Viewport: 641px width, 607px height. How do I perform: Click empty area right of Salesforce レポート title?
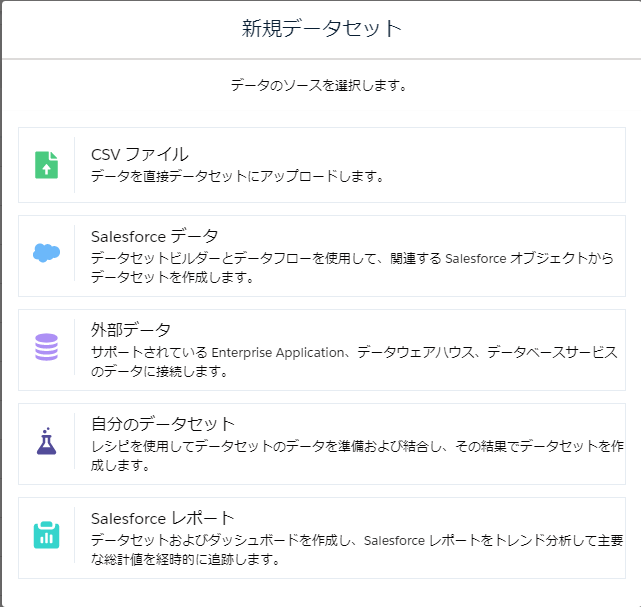click(450, 518)
